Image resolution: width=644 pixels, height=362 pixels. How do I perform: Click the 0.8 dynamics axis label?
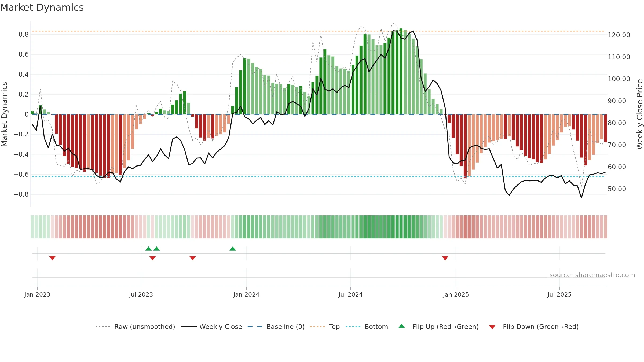click(24, 35)
